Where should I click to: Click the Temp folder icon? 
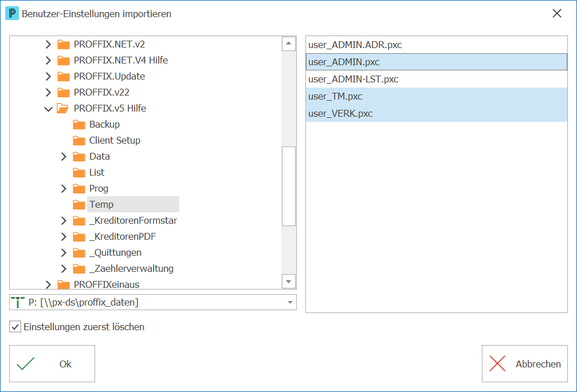pos(78,205)
